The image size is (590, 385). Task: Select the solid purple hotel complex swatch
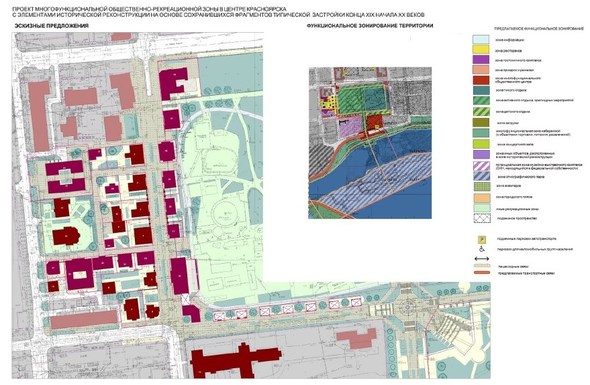tap(481, 59)
